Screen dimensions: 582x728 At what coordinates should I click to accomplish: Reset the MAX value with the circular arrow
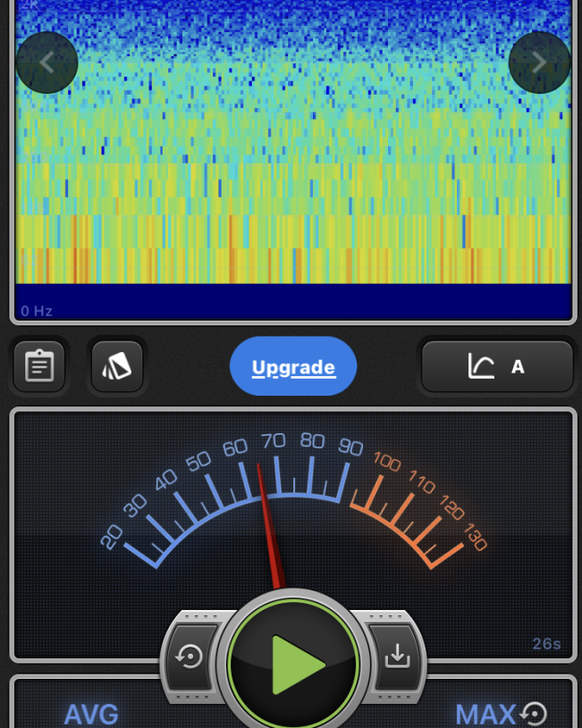[534, 714]
